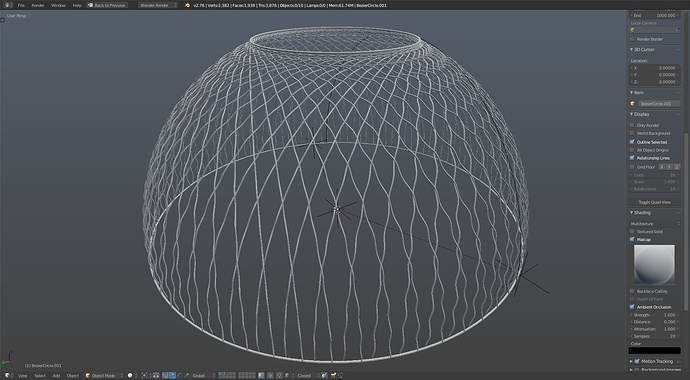The image size is (690, 380).
Task: Collapse the 3D Cursor panel
Action: [632, 50]
